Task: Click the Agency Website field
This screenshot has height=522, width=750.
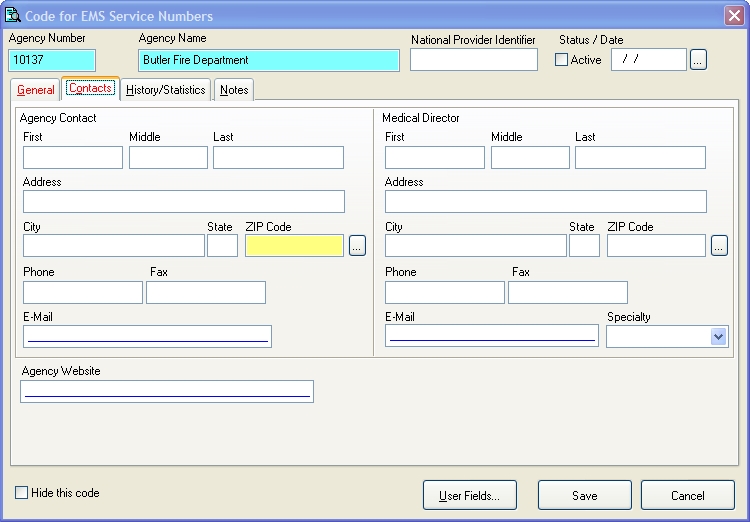Action: [x=167, y=391]
